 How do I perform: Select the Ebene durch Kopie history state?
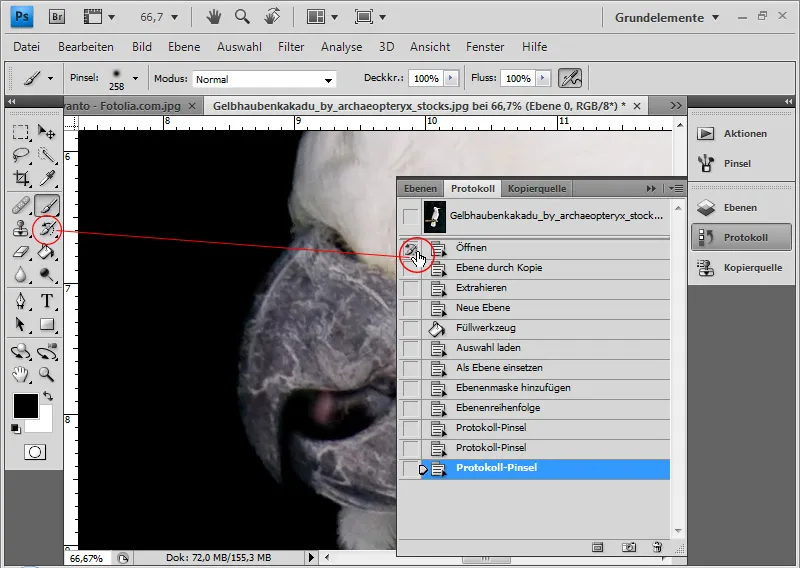(x=547, y=268)
